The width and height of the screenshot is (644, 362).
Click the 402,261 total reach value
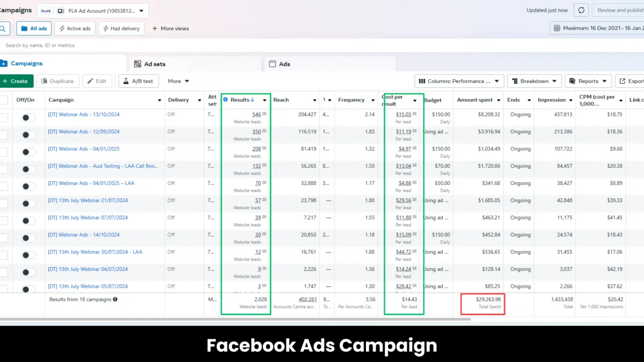308,299
